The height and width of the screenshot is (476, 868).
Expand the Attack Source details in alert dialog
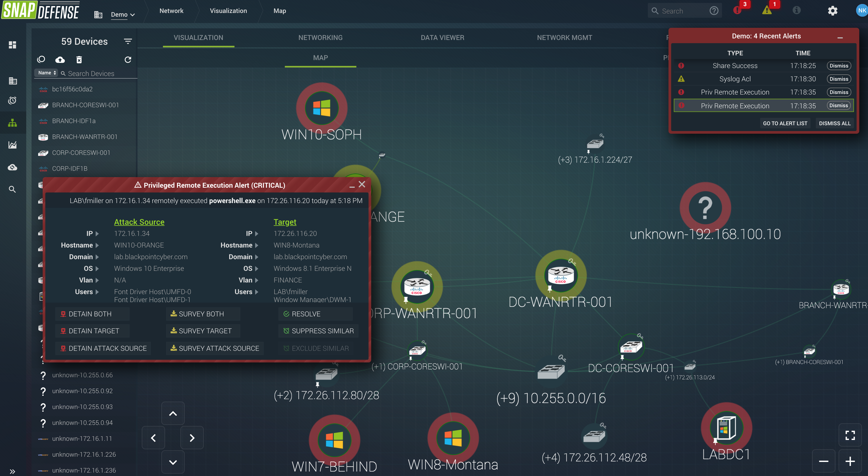coord(139,222)
